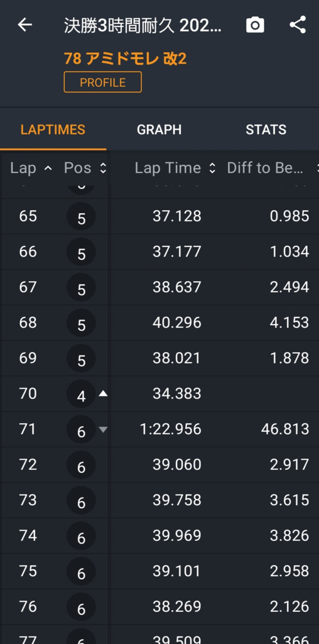Click position lost triangle on lap 71
The width and height of the screenshot is (319, 644).
pyautogui.click(x=103, y=429)
